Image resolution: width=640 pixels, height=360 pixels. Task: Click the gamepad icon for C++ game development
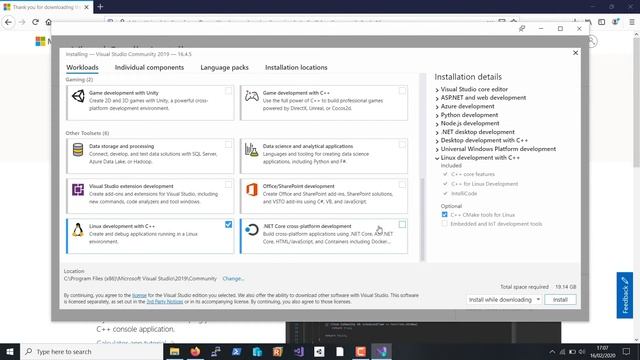(252, 96)
